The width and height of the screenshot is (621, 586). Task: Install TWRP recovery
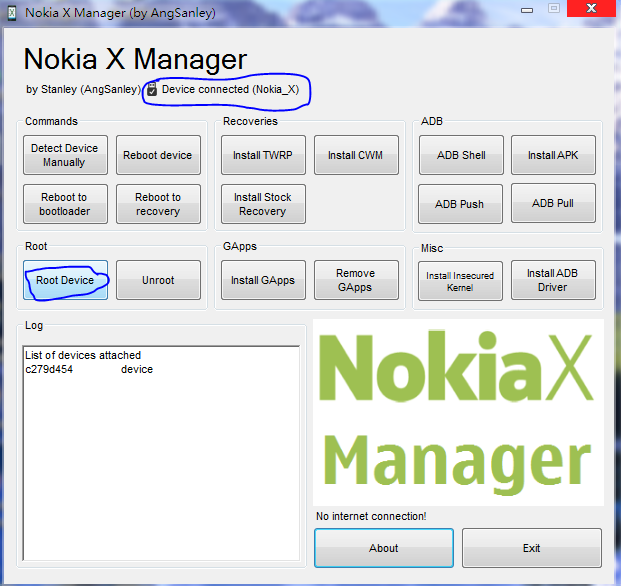263,155
